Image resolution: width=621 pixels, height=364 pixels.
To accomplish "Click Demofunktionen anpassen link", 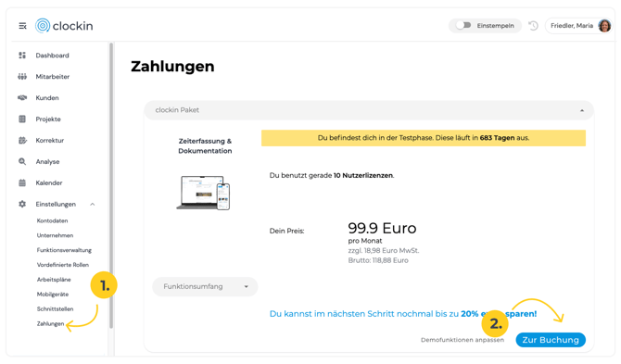I will (463, 340).
